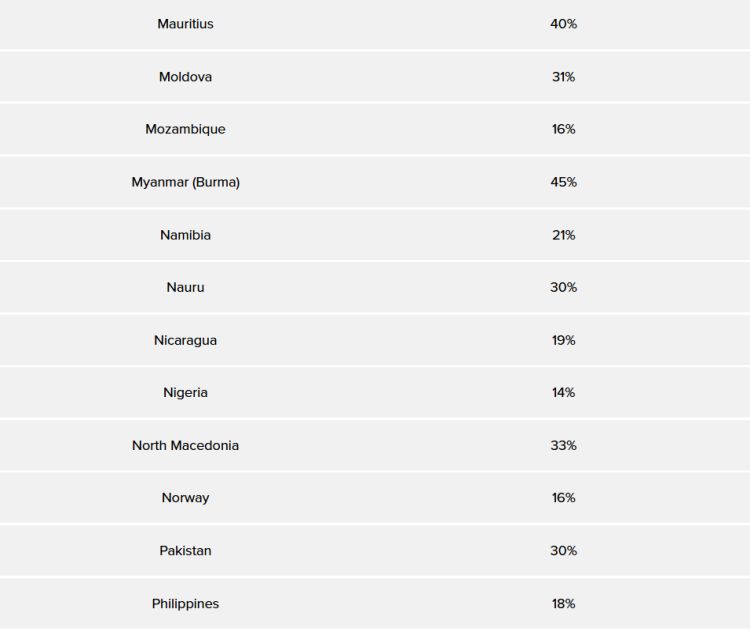
Task: Click the Mauritius country cell
Action: pos(185,24)
